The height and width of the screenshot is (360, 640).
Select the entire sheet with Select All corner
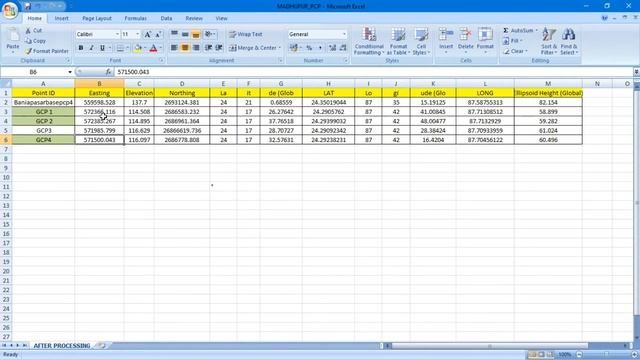click(x=6, y=84)
